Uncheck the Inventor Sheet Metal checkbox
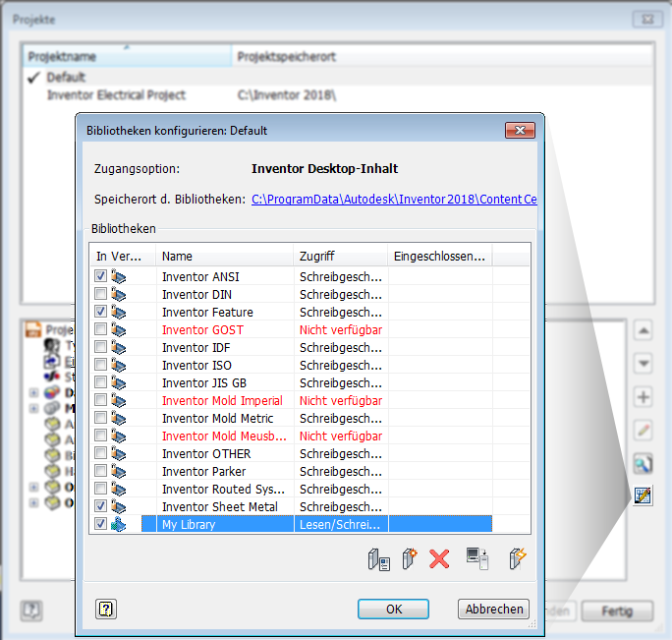The image size is (672, 640). point(101,506)
